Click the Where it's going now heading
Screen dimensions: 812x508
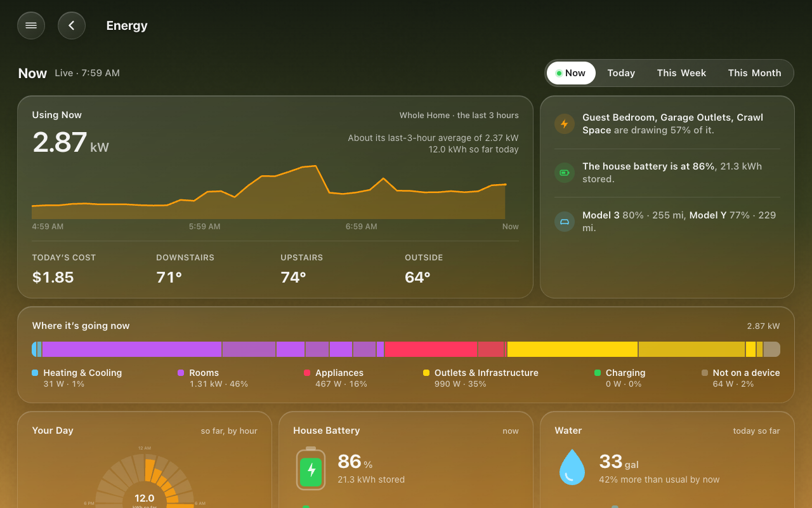coord(81,326)
